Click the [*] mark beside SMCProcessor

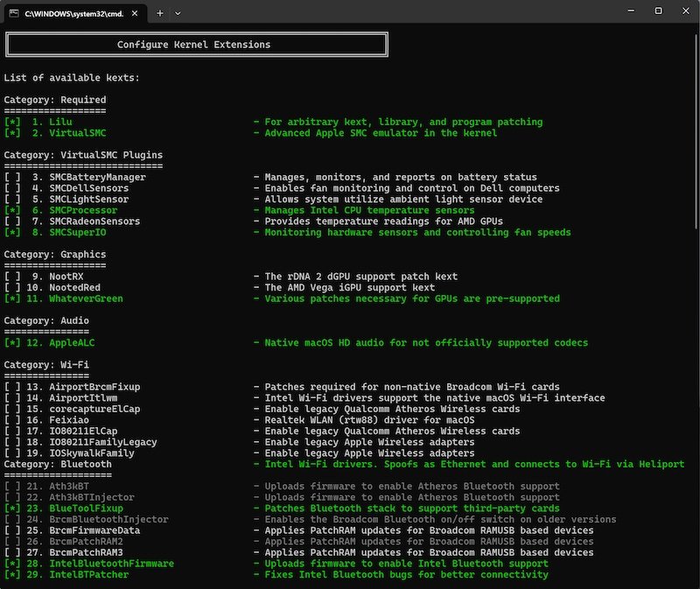(12, 210)
